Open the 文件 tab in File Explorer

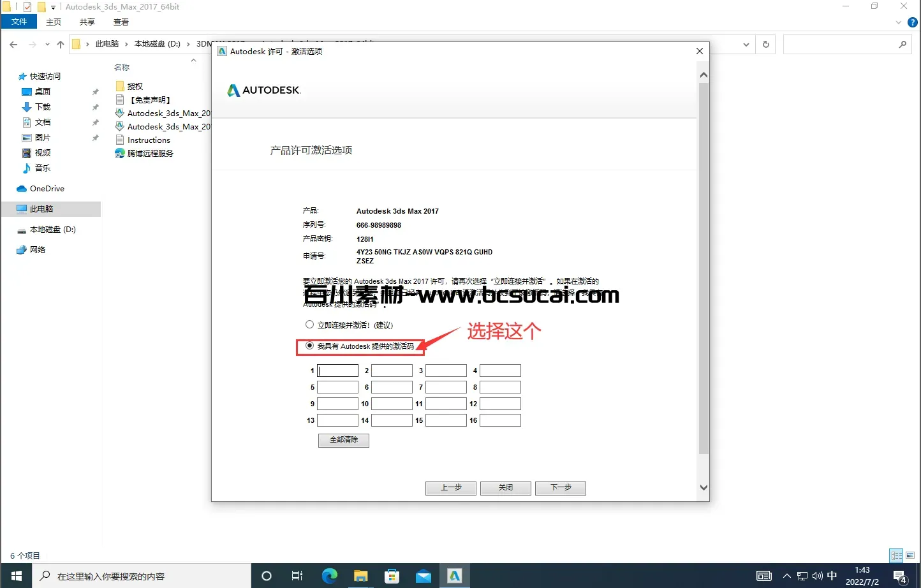click(x=19, y=22)
